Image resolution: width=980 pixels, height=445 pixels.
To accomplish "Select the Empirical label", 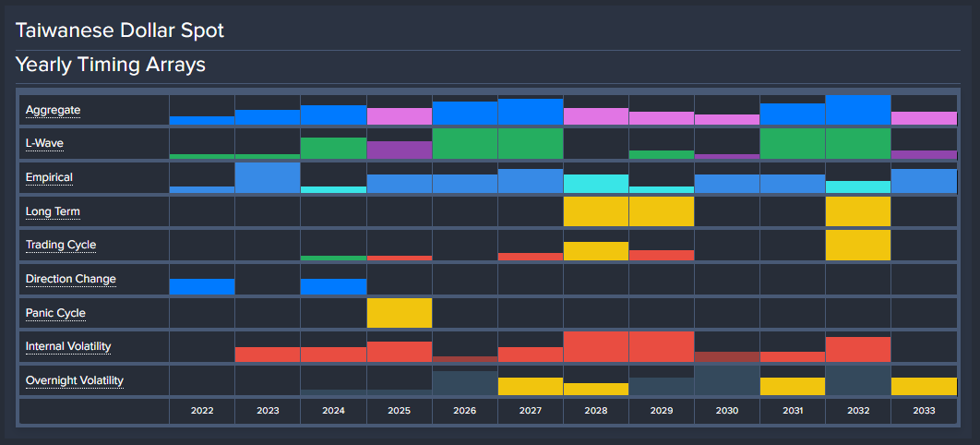I will pyautogui.click(x=49, y=177).
